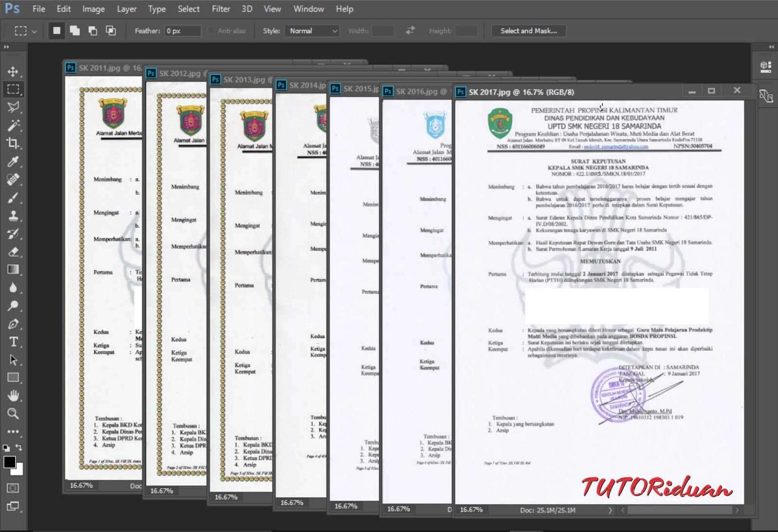
Task: Select the Rectangular Marquee tool in toolbox
Action: coord(13,89)
